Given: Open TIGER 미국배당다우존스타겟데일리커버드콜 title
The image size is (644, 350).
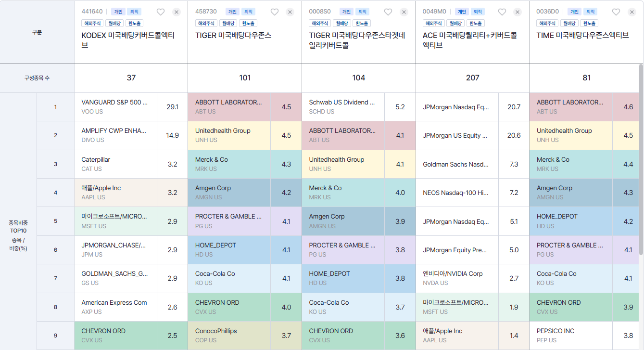Looking at the screenshot, I should click(x=357, y=40).
